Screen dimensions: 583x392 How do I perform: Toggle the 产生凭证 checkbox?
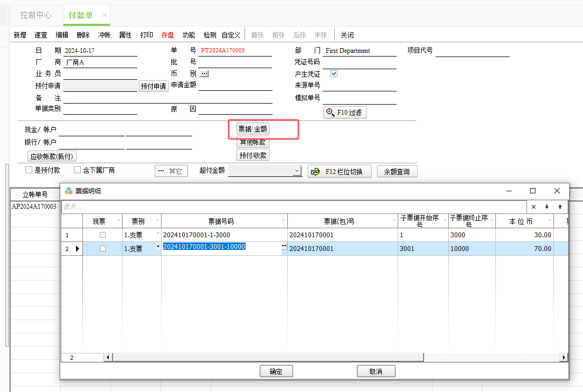coord(334,74)
